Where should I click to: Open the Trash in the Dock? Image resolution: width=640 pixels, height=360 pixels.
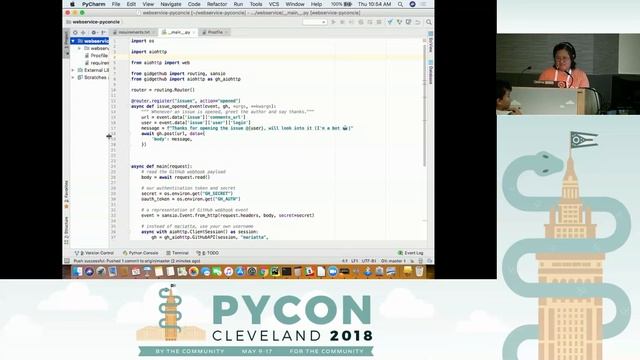(419, 271)
